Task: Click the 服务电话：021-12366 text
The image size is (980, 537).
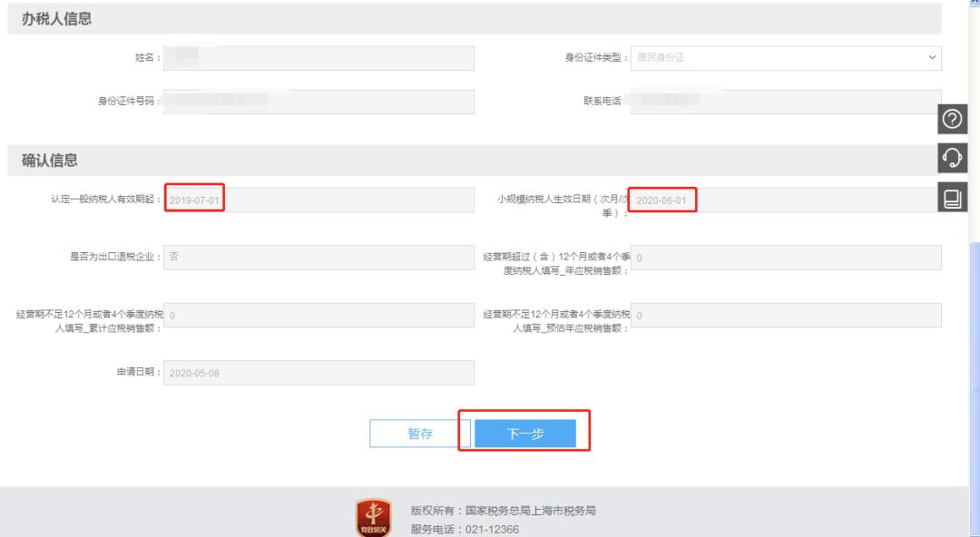Action: (465, 529)
